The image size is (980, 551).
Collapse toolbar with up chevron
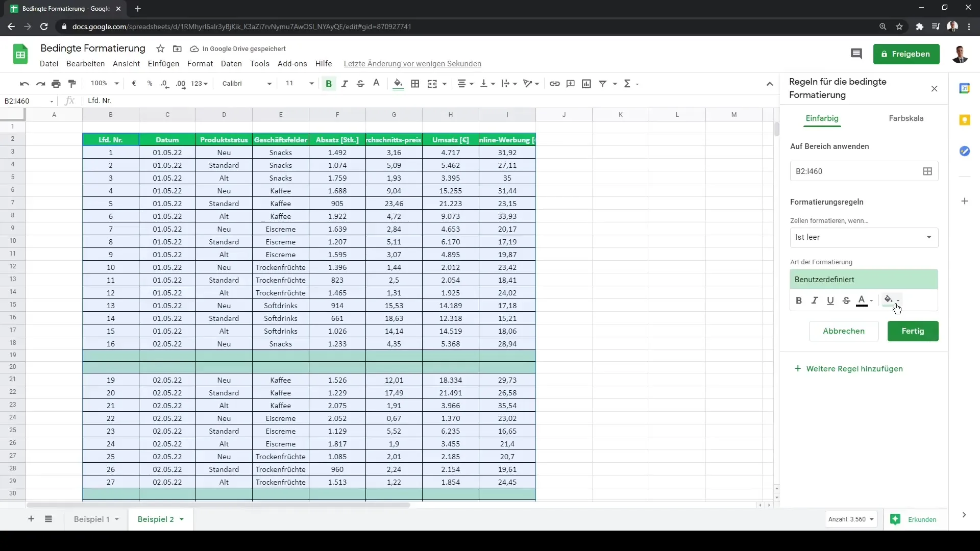coord(770,84)
